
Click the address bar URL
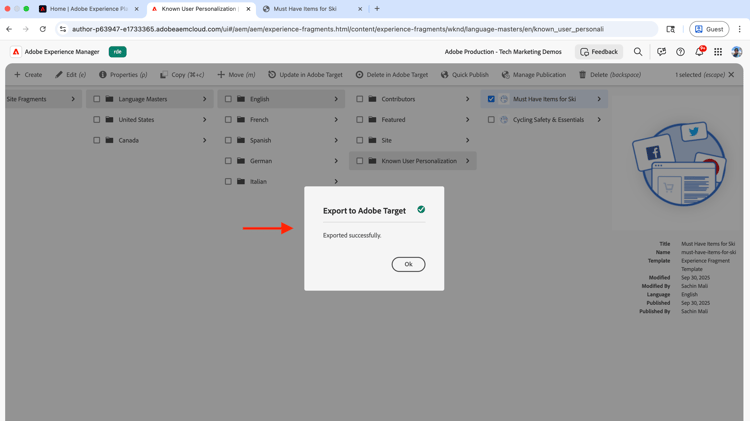(x=338, y=29)
